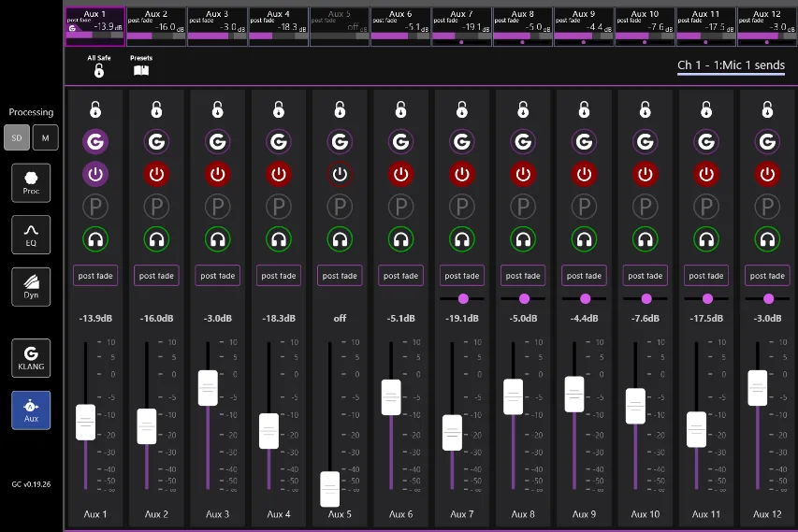Switch Aux 1 post fade button

[95, 276]
